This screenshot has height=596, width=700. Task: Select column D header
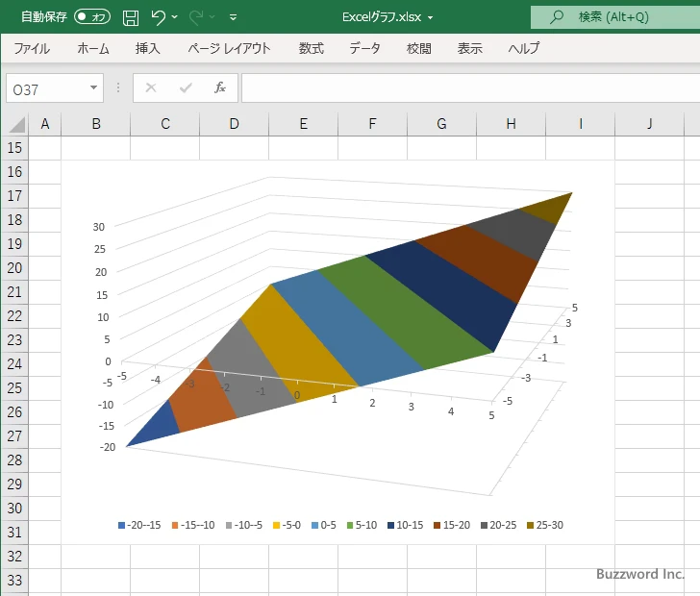coord(235,124)
